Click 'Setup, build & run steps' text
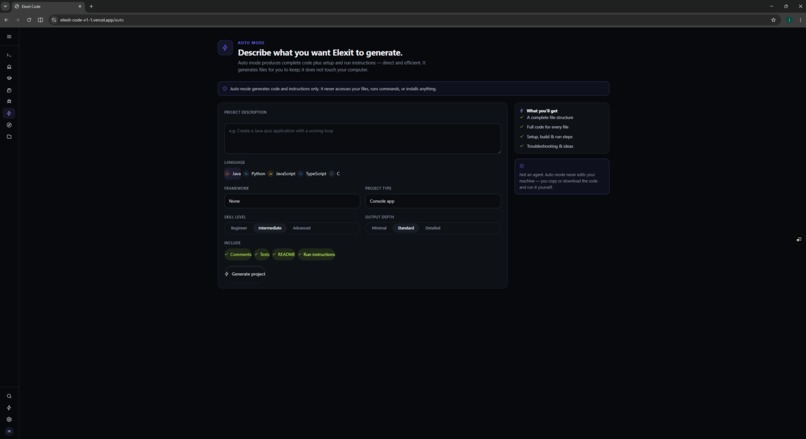This screenshot has height=439, width=806. click(549, 137)
